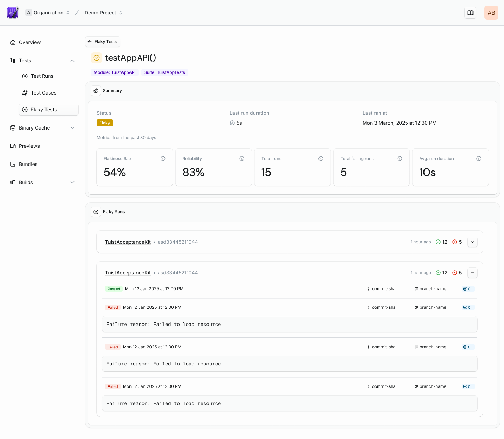The width and height of the screenshot is (504, 439).
Task: Open Bundles in the sidebar
Action: [43, 164]
